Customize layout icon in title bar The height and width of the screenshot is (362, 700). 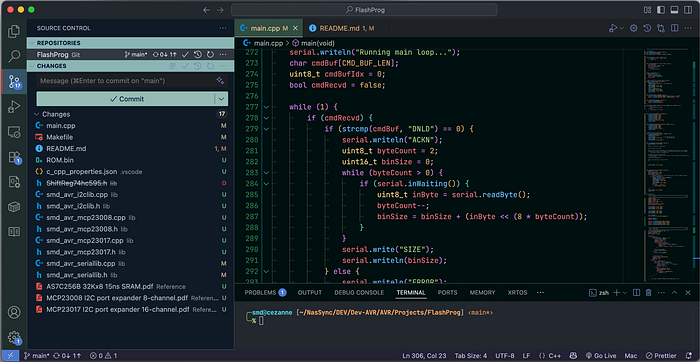coord(647,10)
